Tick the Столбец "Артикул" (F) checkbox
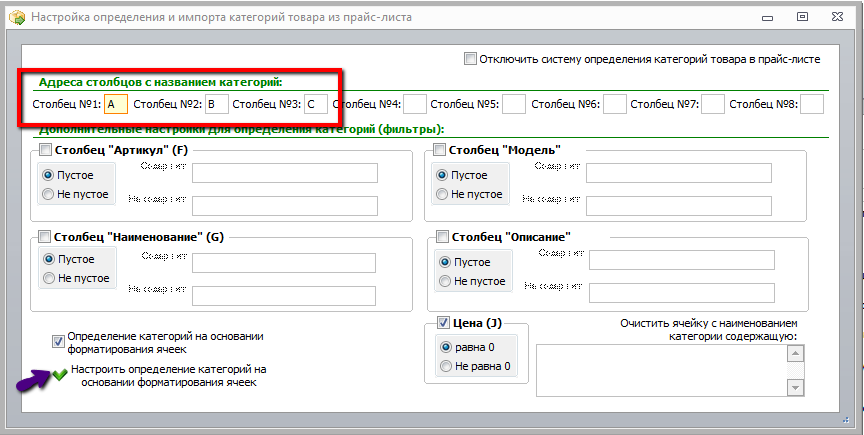 coord(45,150)
